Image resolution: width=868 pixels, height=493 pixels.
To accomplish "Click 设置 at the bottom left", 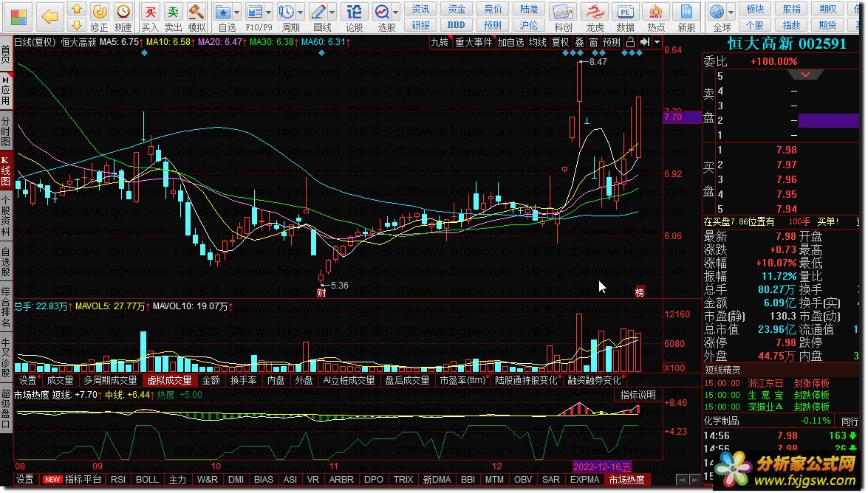I will (x=25, y=479).
